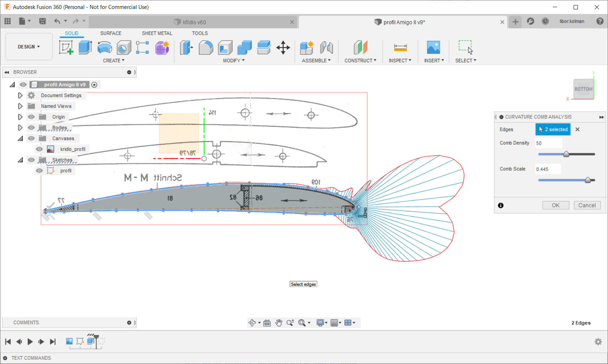Screen dimensions: 608x364
Task: Click the Measure tool icon
Action: 400,47
